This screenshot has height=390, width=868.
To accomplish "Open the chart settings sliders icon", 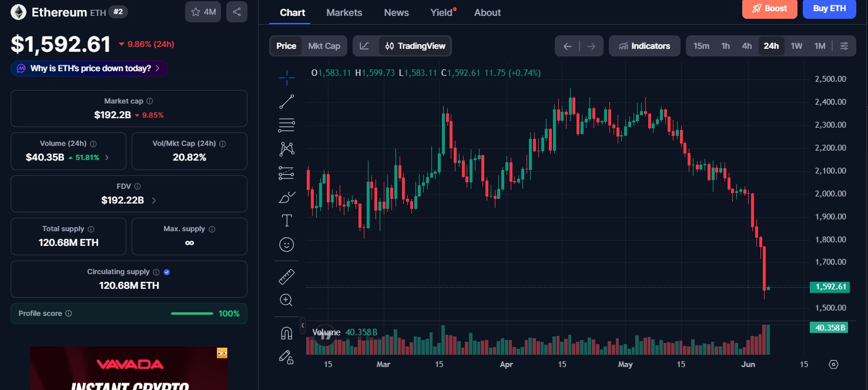I will click(844, 46).
